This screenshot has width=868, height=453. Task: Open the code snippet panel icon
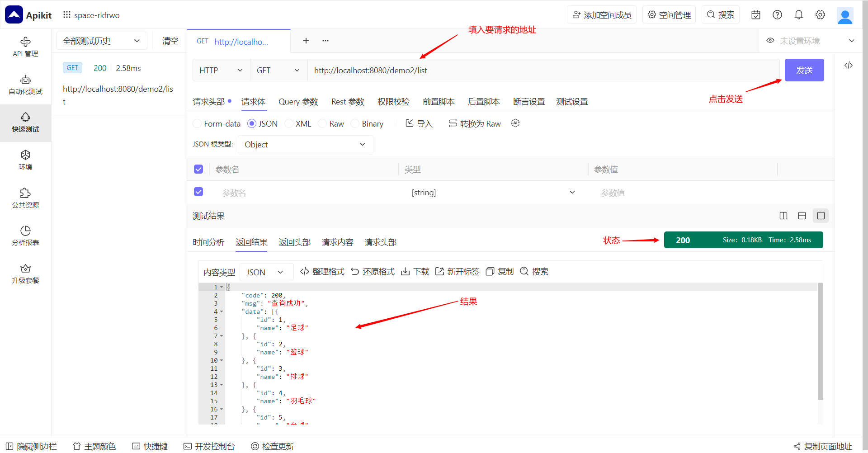pos(848,66)
